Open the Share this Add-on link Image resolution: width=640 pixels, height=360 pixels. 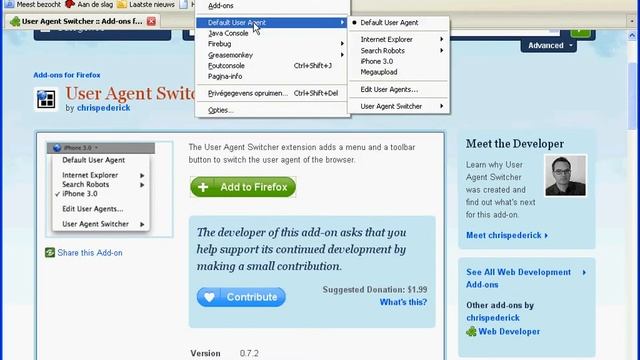(90, 253)
